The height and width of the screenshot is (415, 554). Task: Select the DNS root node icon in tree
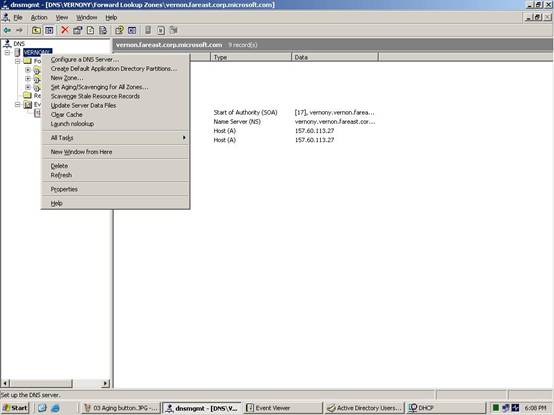(7, 44)
